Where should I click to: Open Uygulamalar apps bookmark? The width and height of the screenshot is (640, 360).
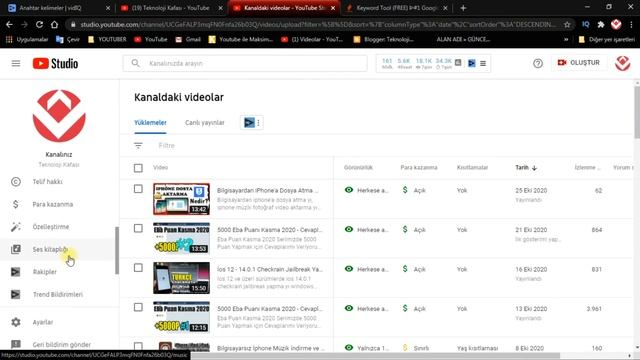[27, 40]
